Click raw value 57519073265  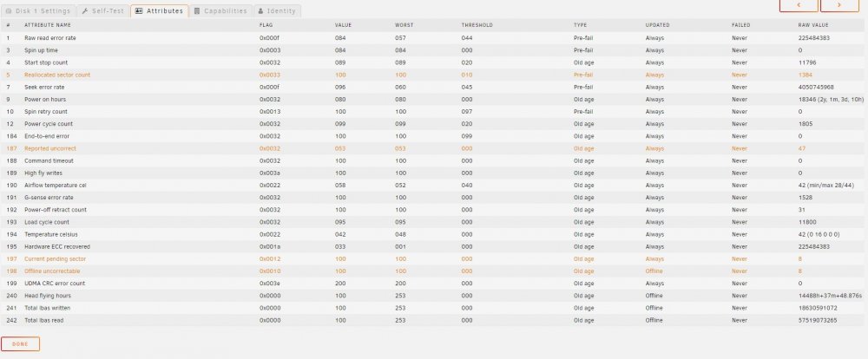(818, 320)
